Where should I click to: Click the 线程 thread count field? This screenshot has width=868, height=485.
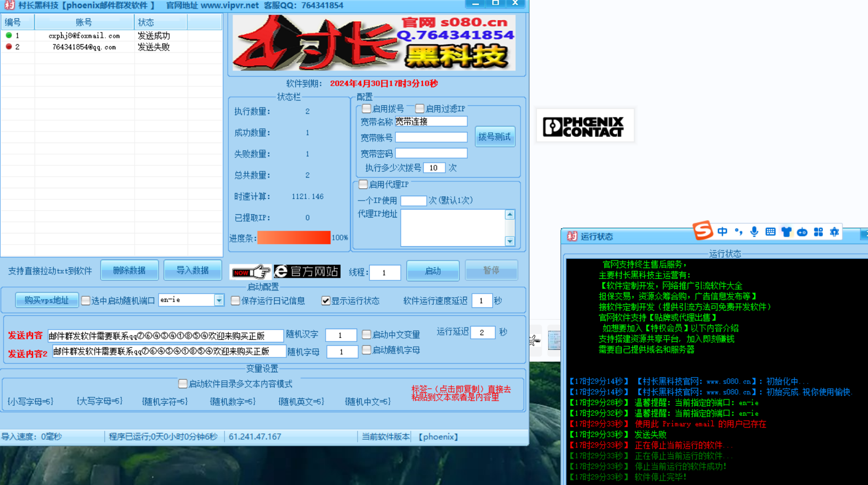click(385, 272)
